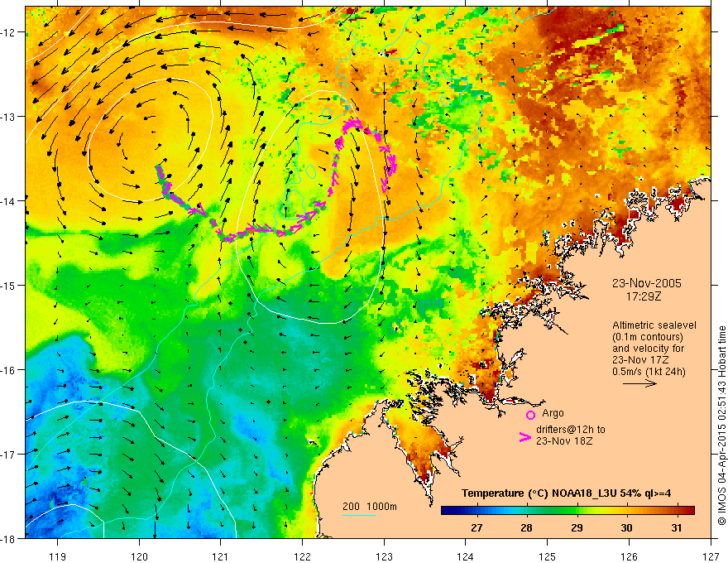
Task: Click the longitude axis label 121
Action: click(221, 556)
